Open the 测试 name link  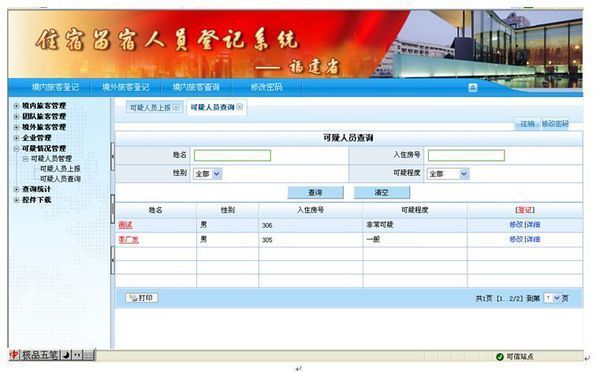tap(125, 225)
